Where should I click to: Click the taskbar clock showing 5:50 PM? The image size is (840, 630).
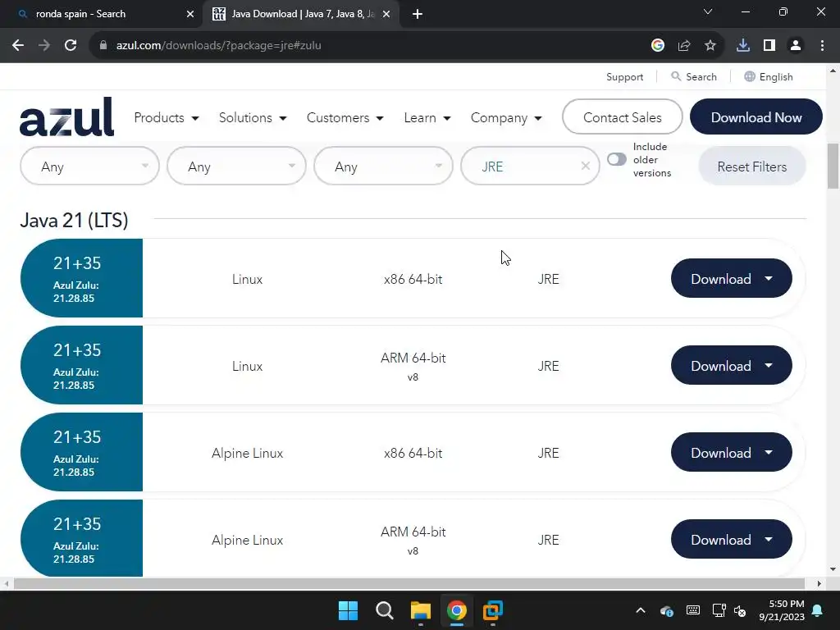pyautogui.click(x=782, y=610)
